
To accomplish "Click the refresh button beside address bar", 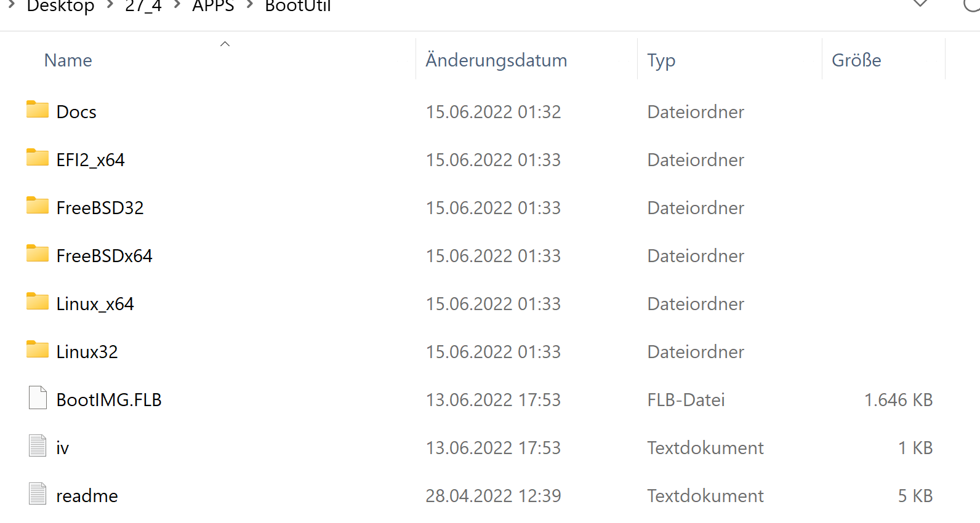I will pyautogui.click(x=972, y=5).
